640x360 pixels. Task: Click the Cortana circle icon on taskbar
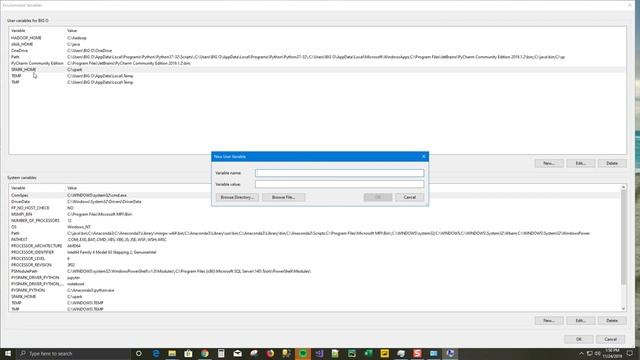tap(139, 353)
